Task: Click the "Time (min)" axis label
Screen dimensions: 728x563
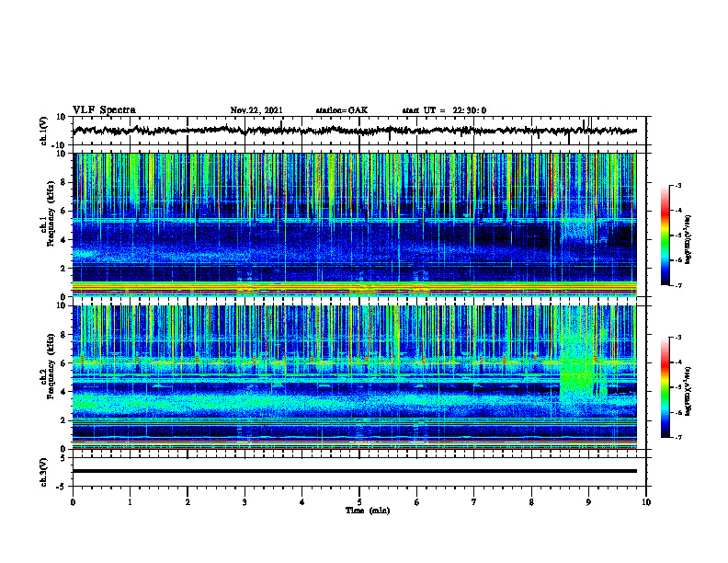Action: click(x=368, y=511)
